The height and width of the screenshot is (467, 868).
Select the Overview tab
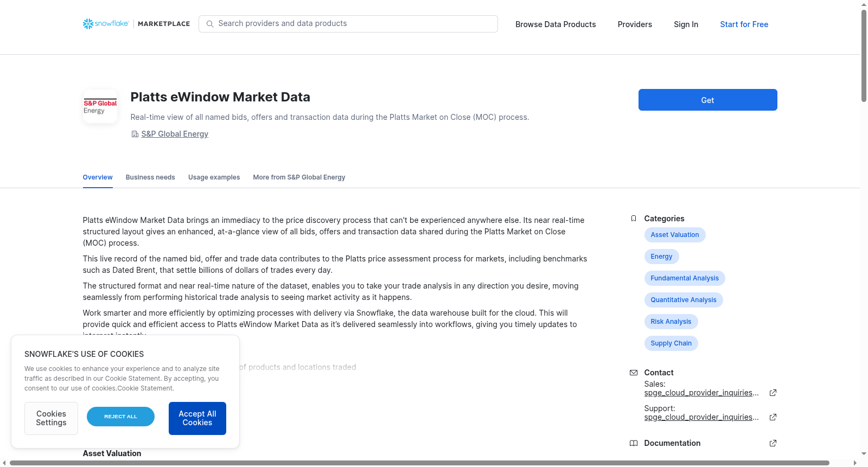pos(98,177)
